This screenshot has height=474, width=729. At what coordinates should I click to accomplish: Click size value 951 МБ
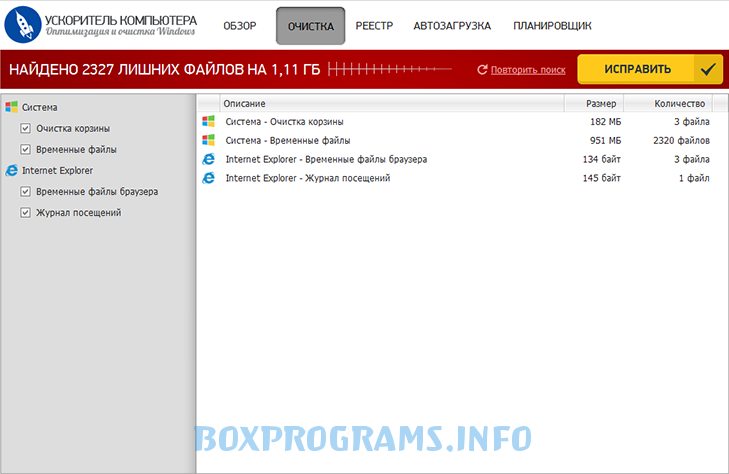(605, 140)
